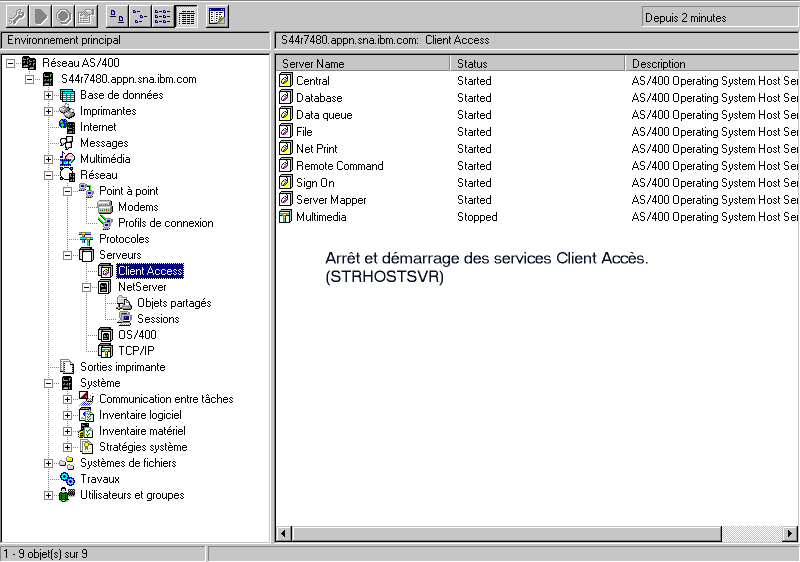Viewport: 800px width, 562px height.
Task: Sort by the Status column header
Action: [538, 63]
